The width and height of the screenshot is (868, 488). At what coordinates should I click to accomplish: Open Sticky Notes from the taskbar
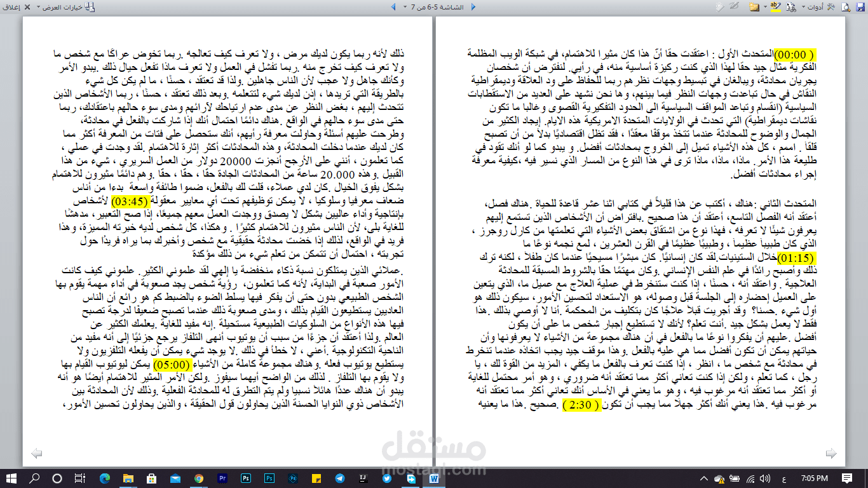(x=316, y=479)
